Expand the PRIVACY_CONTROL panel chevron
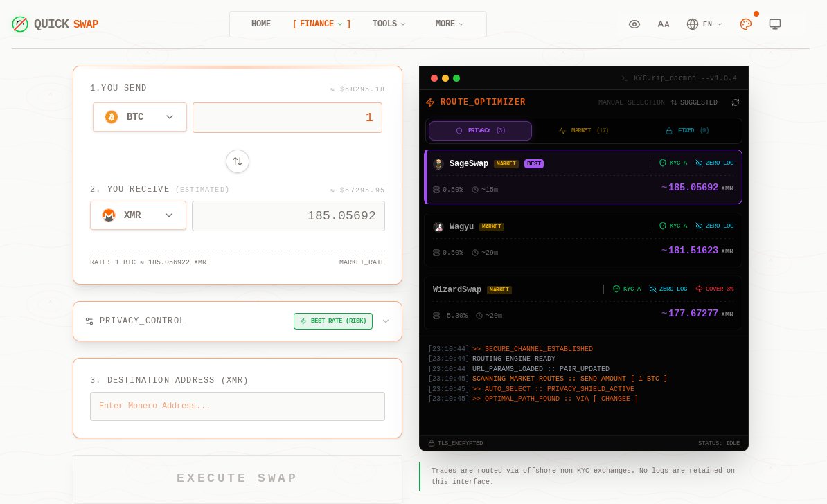The height and width of the screenshot is (504, 827). click(386, 321)
